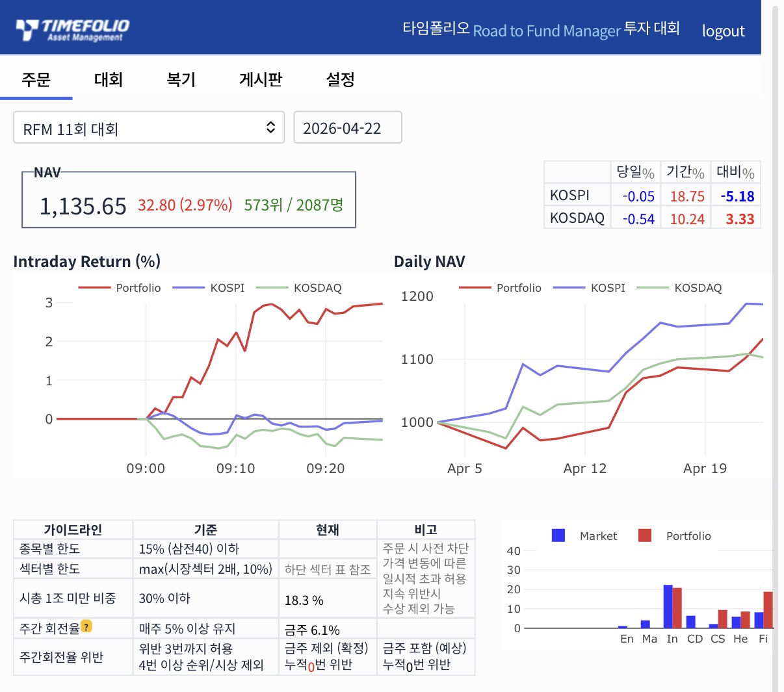Toggle KOSPI line in Intraday Return legend

(x=209, y=288)
